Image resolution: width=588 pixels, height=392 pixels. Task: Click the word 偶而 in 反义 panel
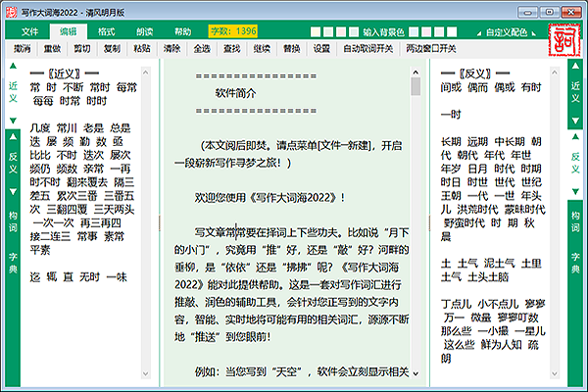click(x=477, y=87)
